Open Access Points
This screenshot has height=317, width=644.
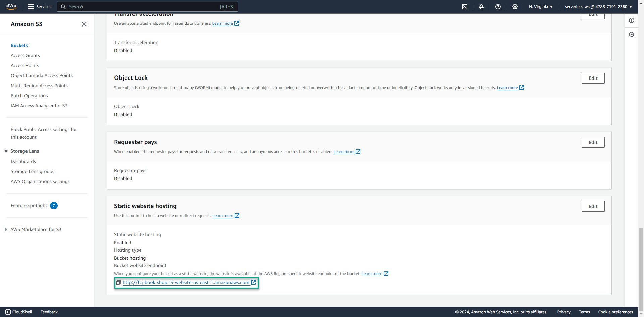point(25,65)
